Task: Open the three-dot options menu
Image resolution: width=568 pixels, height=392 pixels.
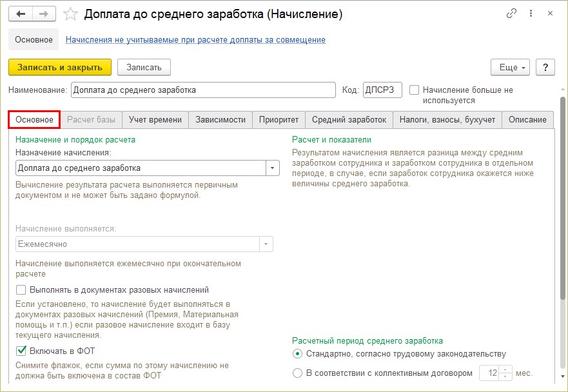Action: click(x=531, y=14)
